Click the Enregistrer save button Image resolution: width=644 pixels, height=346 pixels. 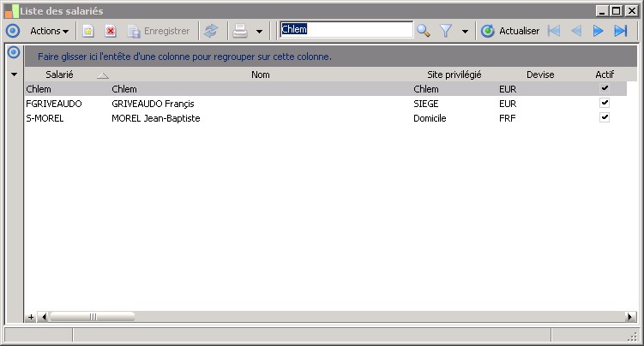(x=159, y=31)
